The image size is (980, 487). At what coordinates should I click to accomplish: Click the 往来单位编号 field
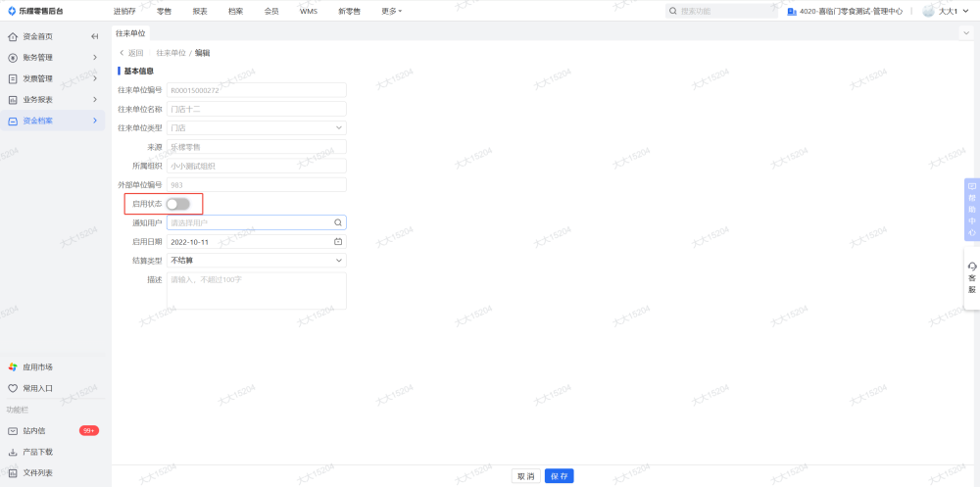click(256, 90)
